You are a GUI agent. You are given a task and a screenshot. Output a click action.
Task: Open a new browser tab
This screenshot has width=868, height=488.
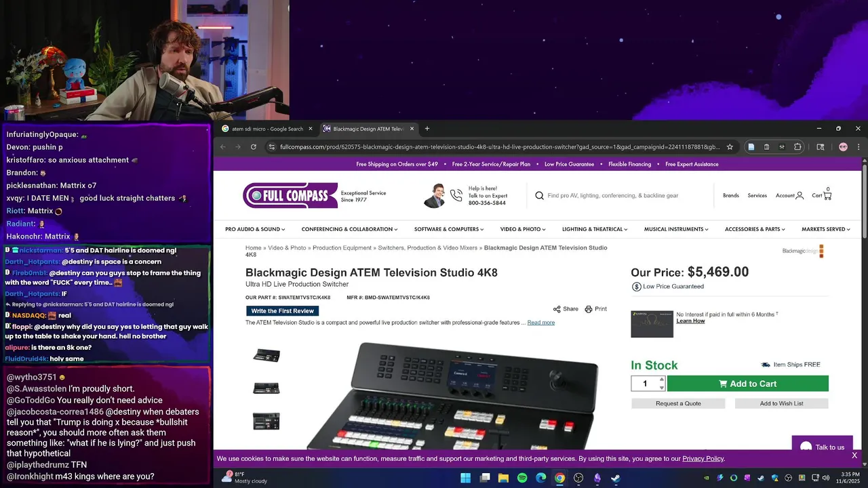point(427,129)
